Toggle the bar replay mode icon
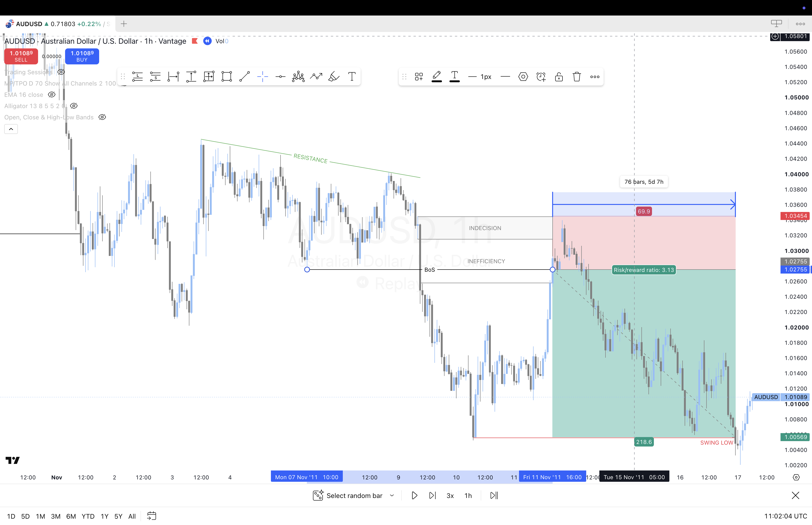This screenshot has height=525, width=812. coord(207,41)
